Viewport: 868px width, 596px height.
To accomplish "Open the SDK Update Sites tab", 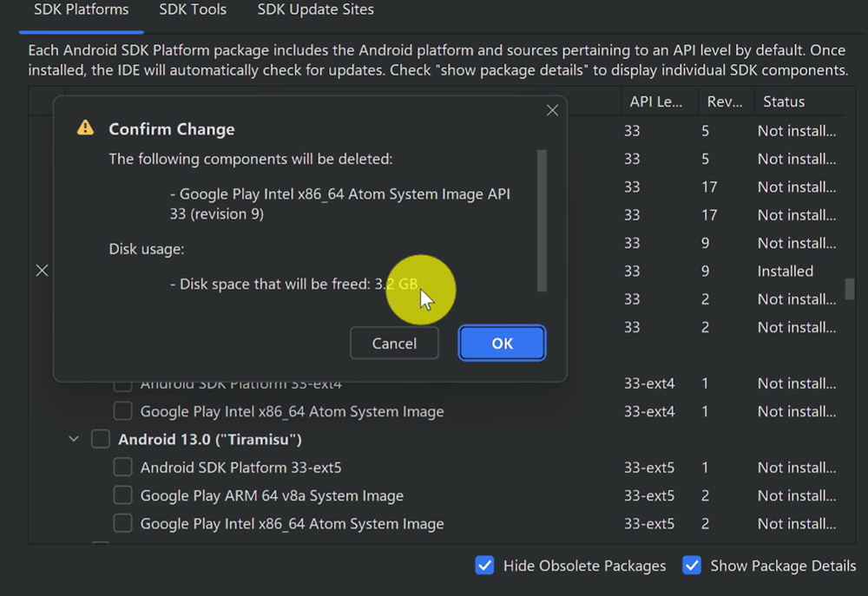I will 315,10.
